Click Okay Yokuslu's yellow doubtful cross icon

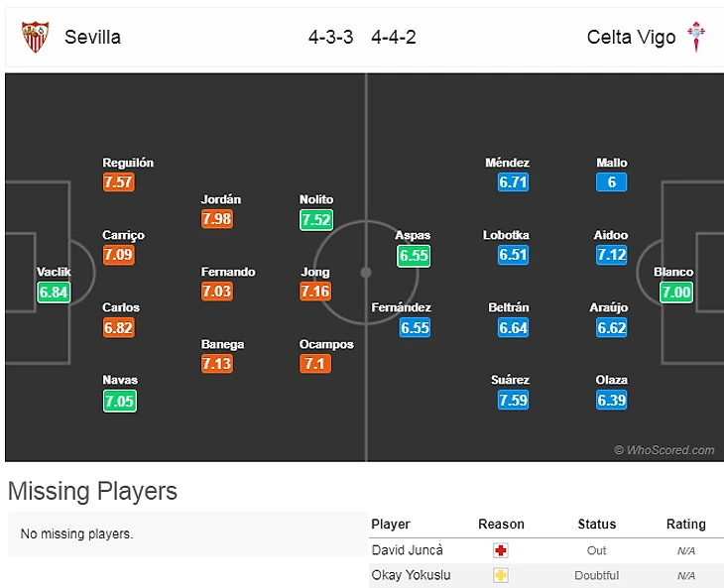[501, 575]
